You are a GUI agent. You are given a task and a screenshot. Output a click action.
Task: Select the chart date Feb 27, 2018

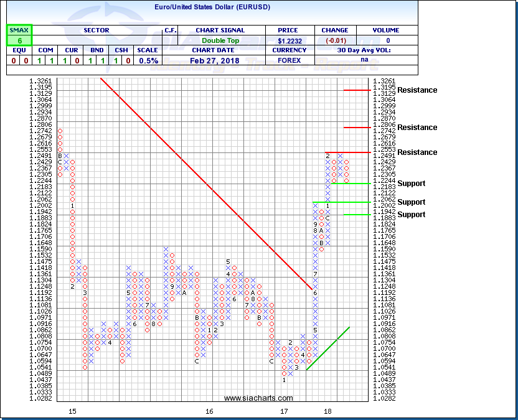[x=220, y=60]
